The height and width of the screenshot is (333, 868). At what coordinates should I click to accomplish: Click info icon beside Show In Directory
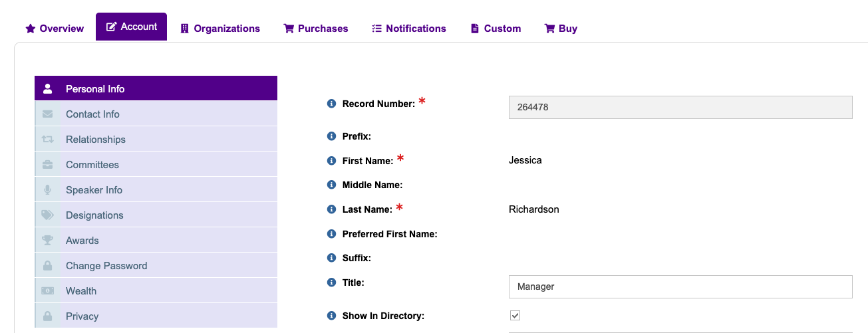[331, 316]
